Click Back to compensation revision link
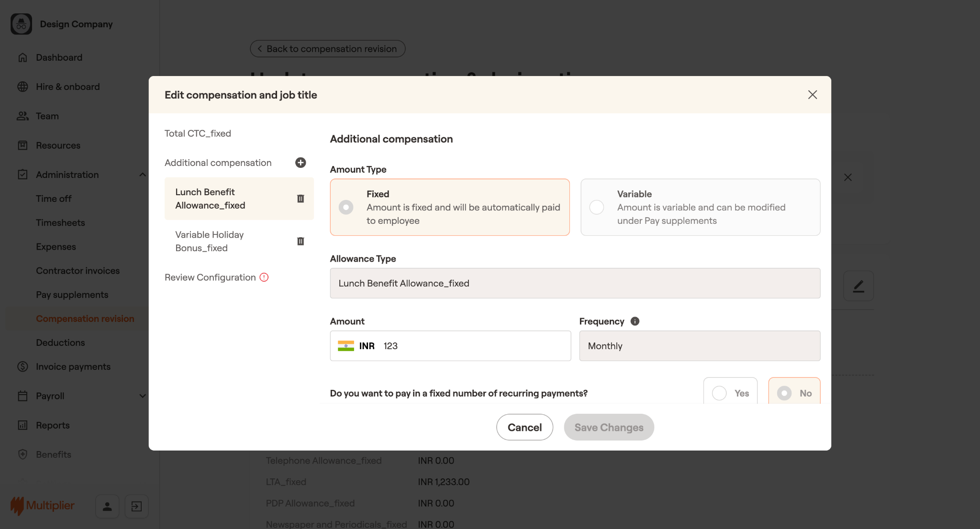980x529 pixels. [327, 49]
